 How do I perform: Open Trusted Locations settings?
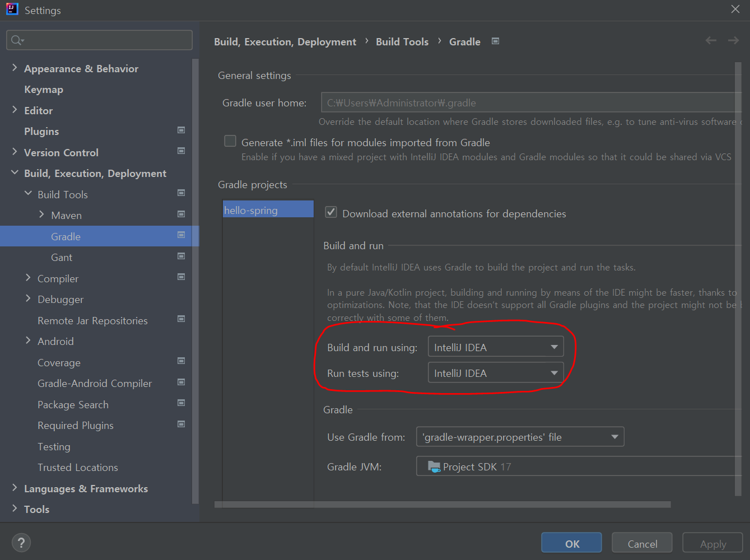click(x=78, y=468)
